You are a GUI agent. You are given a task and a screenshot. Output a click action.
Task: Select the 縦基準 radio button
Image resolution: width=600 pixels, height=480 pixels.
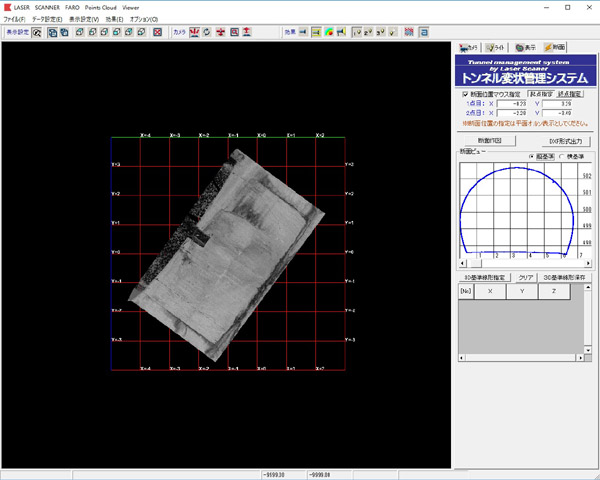click(x=531, y=158)
